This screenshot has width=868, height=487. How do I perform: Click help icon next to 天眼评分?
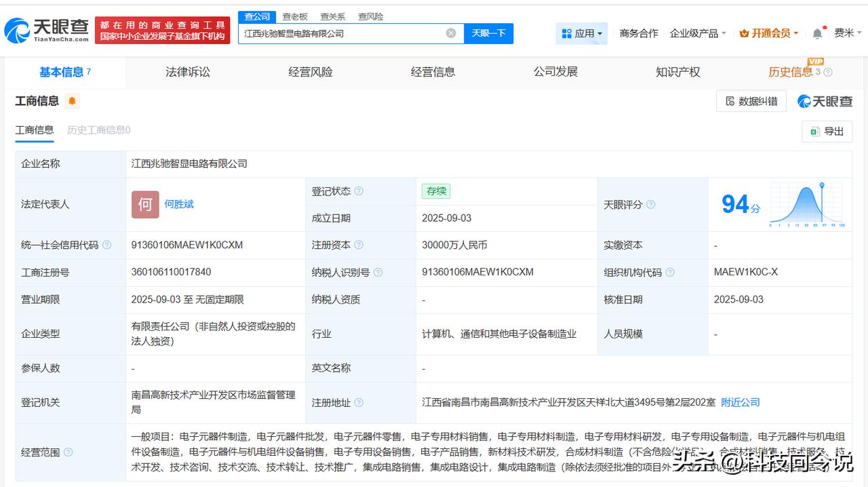point(651,204)
